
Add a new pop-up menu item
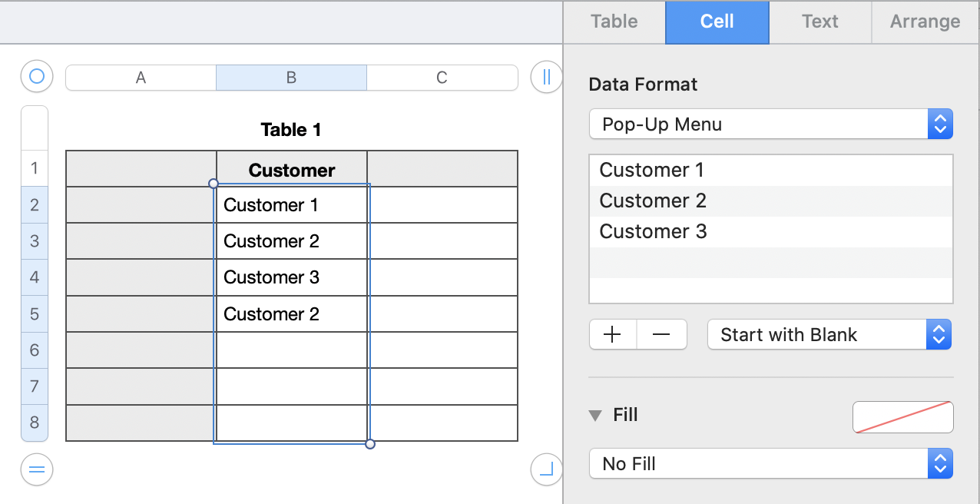613,335
